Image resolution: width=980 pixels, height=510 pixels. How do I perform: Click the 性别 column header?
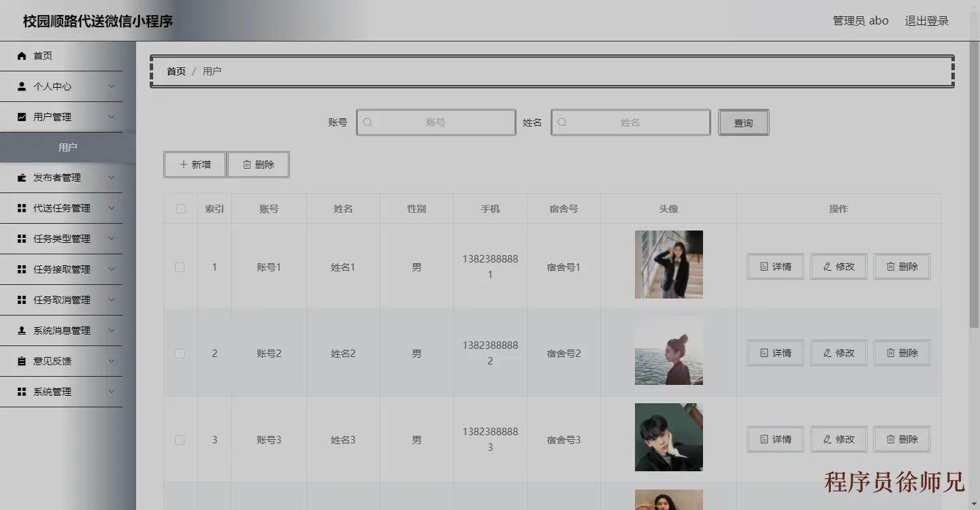(x=416, y=209)
